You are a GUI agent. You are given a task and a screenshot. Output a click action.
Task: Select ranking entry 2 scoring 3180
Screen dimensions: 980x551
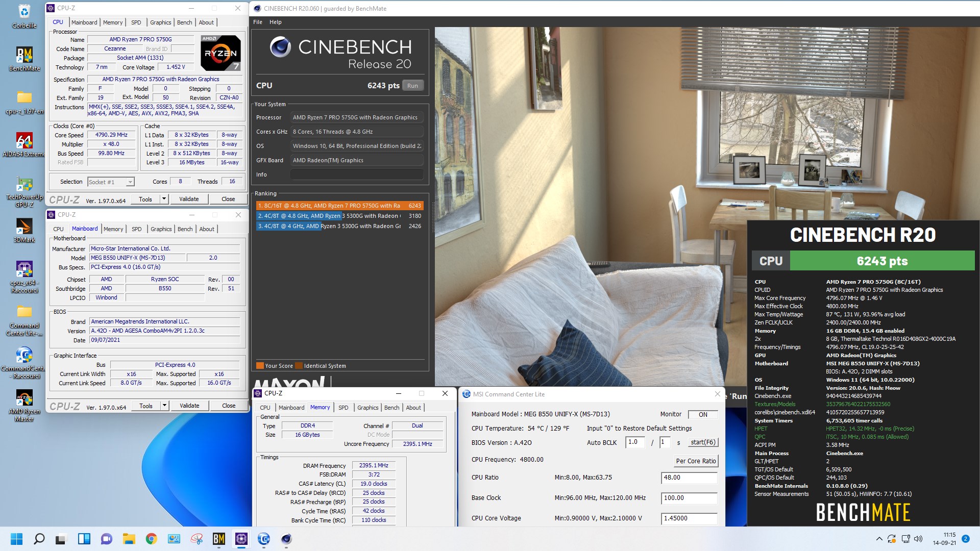(x=339, y=216)
